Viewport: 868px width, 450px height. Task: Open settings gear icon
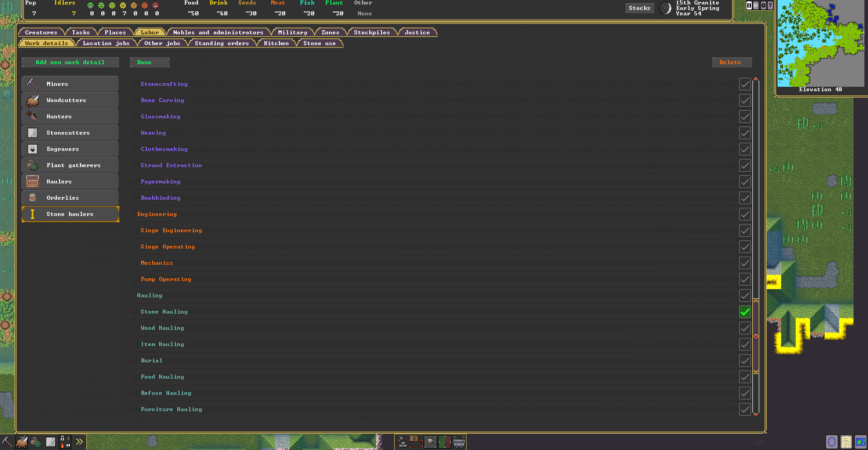[764, 5]
